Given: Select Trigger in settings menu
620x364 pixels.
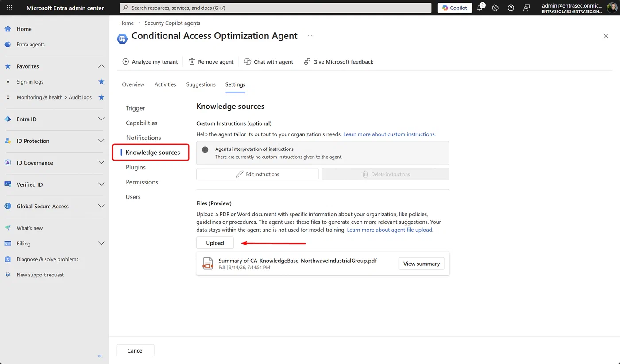Looking at the screenshot, I should 136,108.
